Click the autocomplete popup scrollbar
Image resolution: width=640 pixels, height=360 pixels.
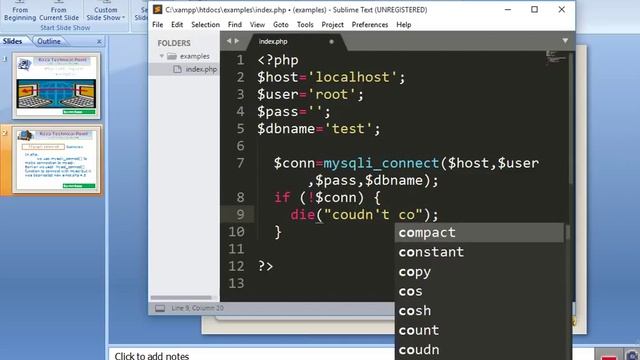567,233
